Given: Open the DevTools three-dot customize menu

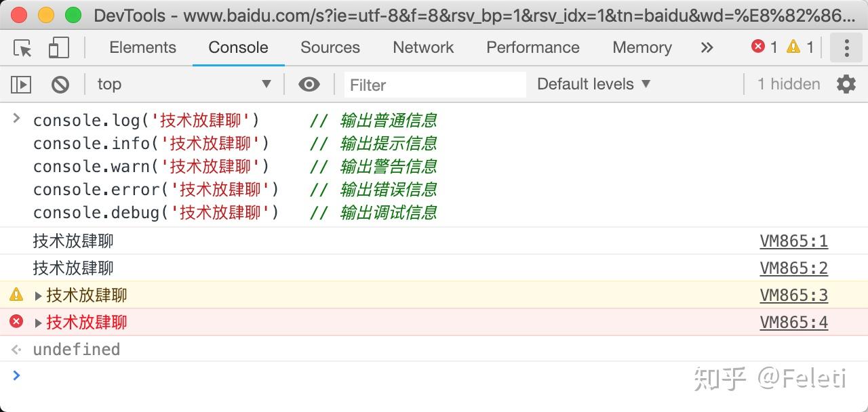Looking at the screenshot, I should (846, 47).
